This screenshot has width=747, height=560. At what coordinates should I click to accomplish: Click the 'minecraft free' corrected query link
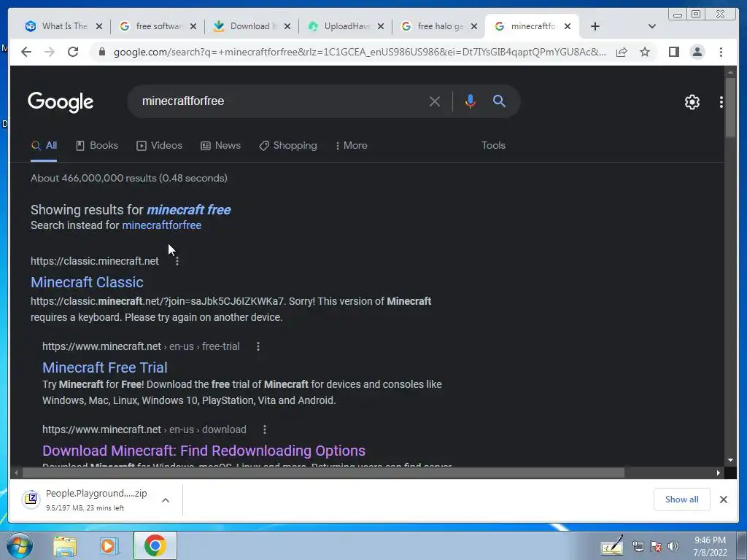coord(189,210)
